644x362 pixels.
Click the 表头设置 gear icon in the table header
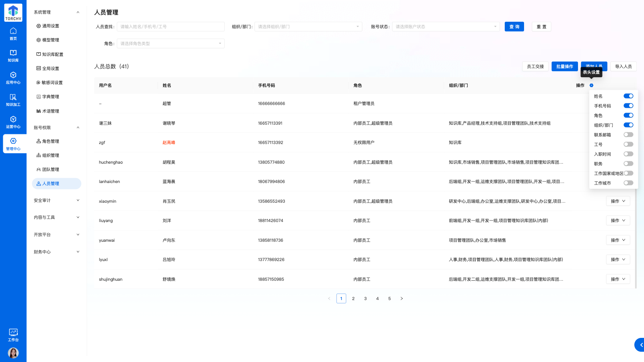591,85
